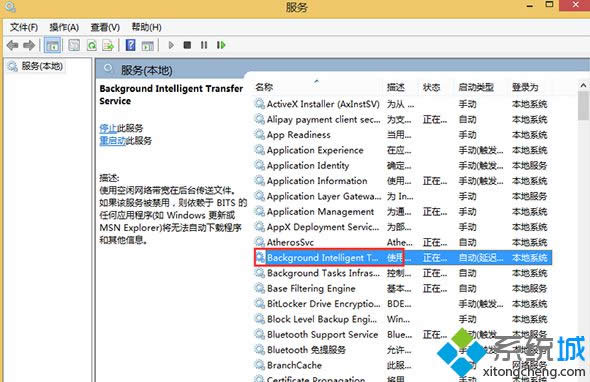Viewport: 590px width, 382px height.
Task: Select the Bluetooth 免提服务 row
Action: tap(403, 350)
